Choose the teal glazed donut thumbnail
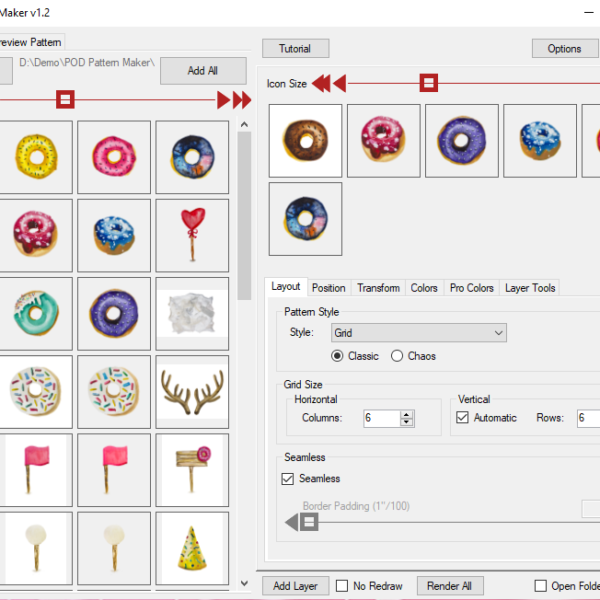Screen dimensions: 600x600 pos(36,314)
